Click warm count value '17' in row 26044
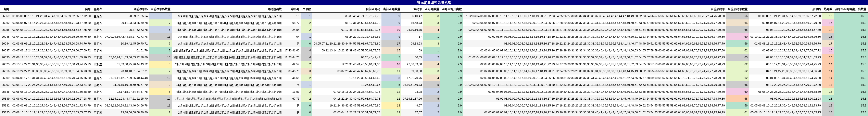The image size is (868, 116). tap(398, 44)
